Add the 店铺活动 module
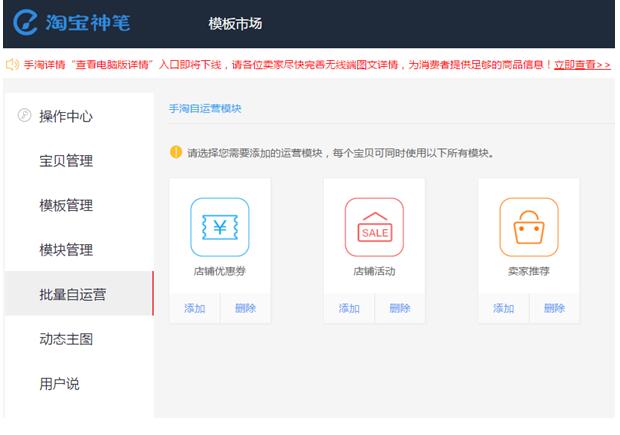 (349, 308)
